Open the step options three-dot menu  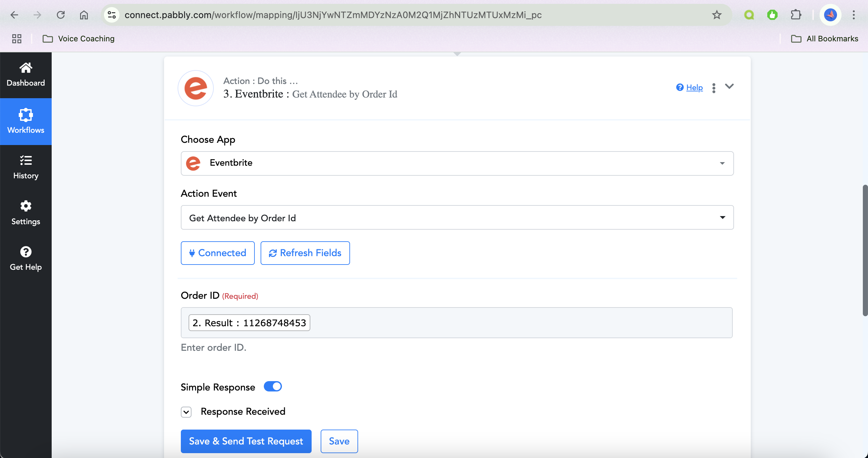click(x=714, y=88)
